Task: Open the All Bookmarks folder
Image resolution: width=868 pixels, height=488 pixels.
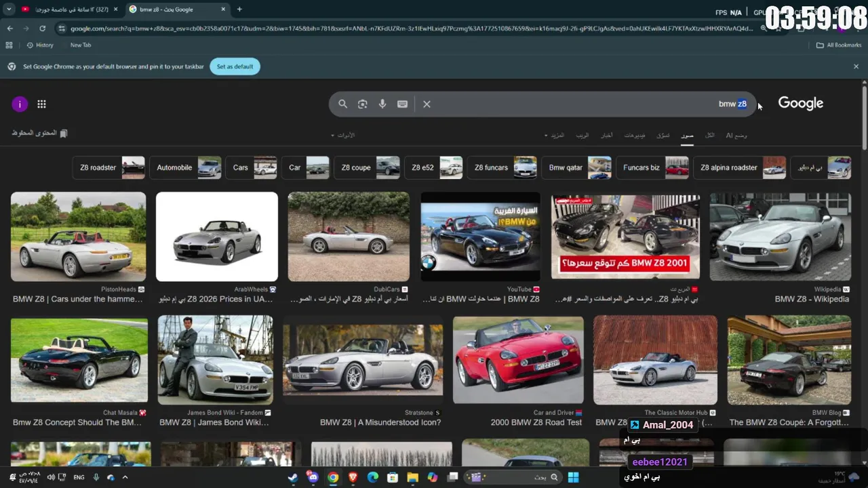Action: pos(839,45)
